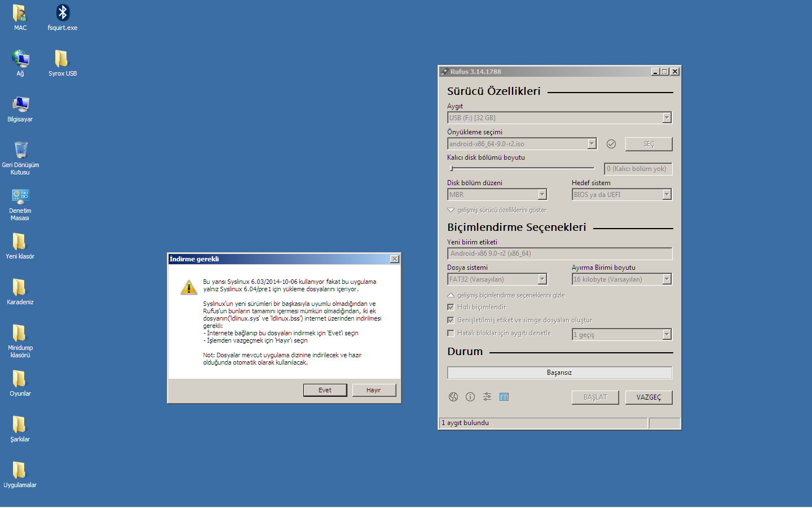Click the Kalıcı bölüm yok size field
This screenshot has width=812, height=508.
pos(638,169)
